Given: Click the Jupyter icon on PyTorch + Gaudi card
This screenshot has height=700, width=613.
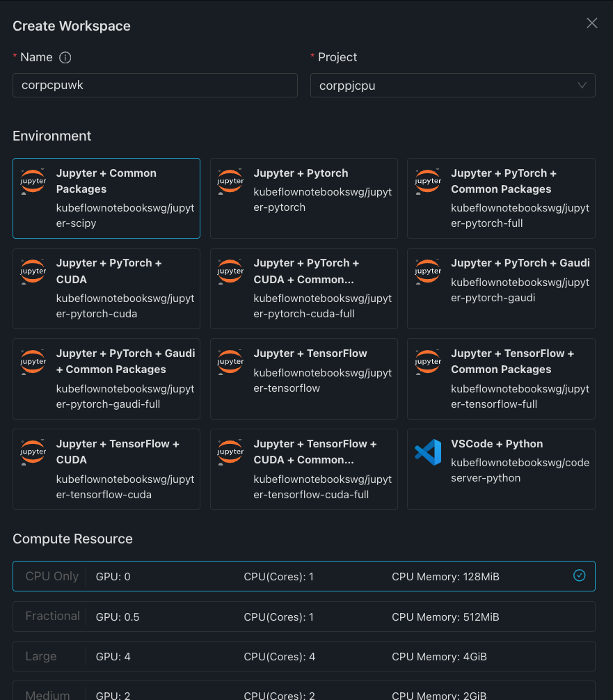Looking at the screenshot, I should 427,272.
